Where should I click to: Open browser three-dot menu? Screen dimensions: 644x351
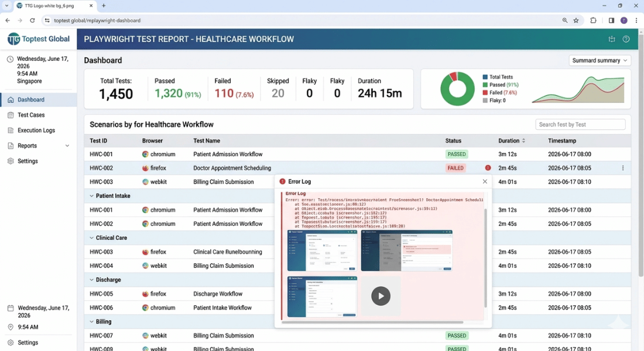[x=636, y=20]
